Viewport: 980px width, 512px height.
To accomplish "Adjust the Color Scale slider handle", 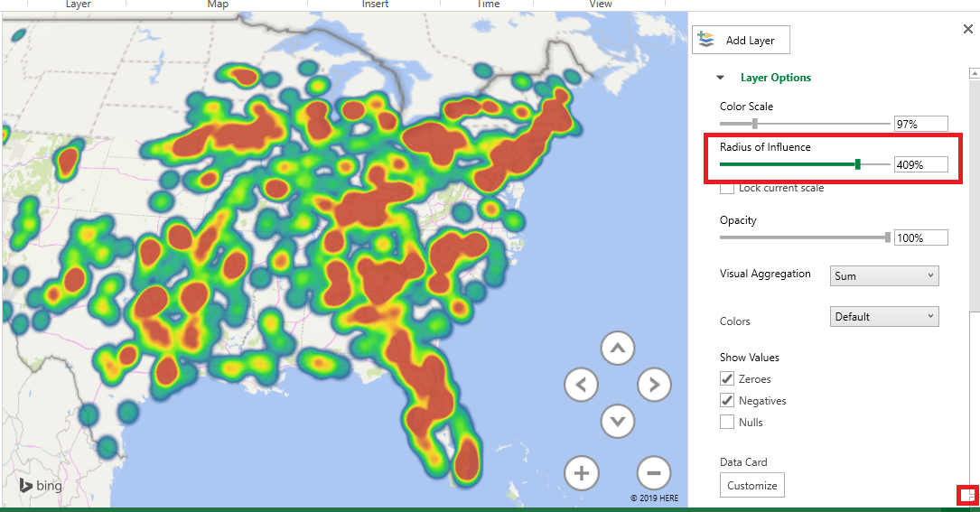I will click(755, 124).
